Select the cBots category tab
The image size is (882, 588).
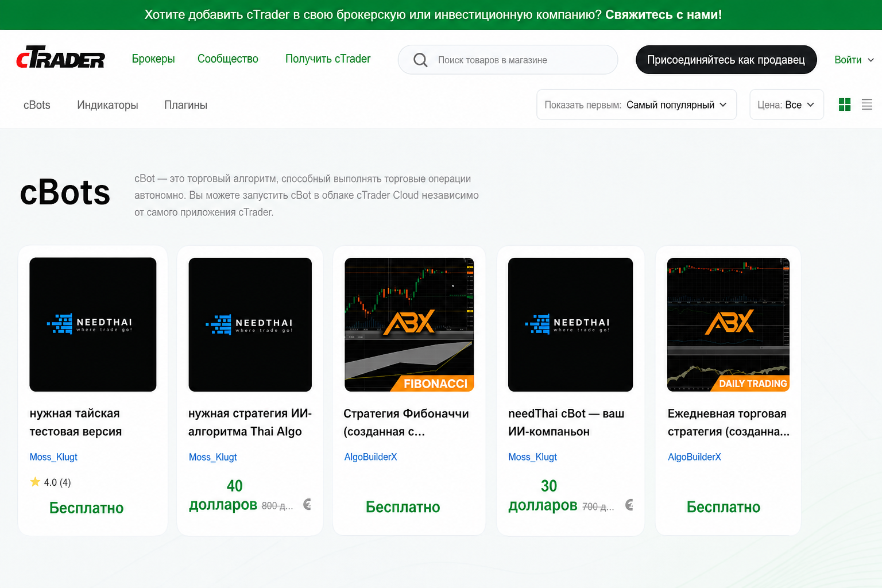click(x=37, y=105)
